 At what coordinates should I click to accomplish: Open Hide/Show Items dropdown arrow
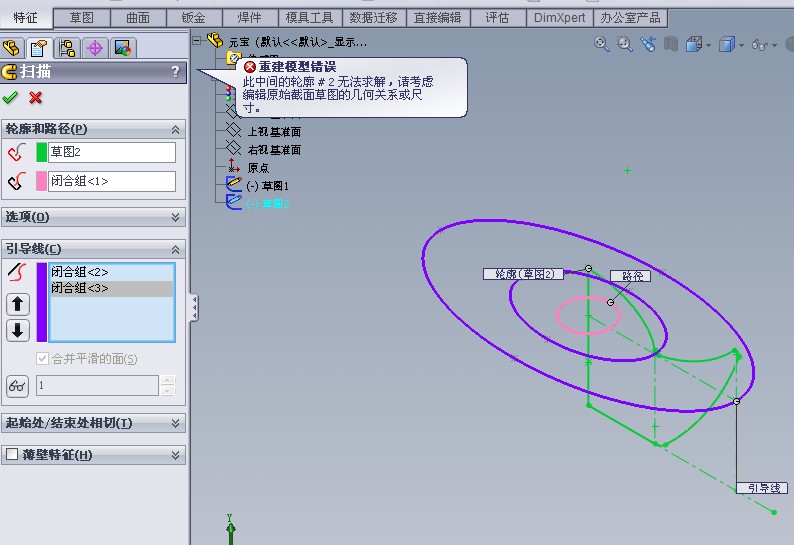[x=774, y=46]
